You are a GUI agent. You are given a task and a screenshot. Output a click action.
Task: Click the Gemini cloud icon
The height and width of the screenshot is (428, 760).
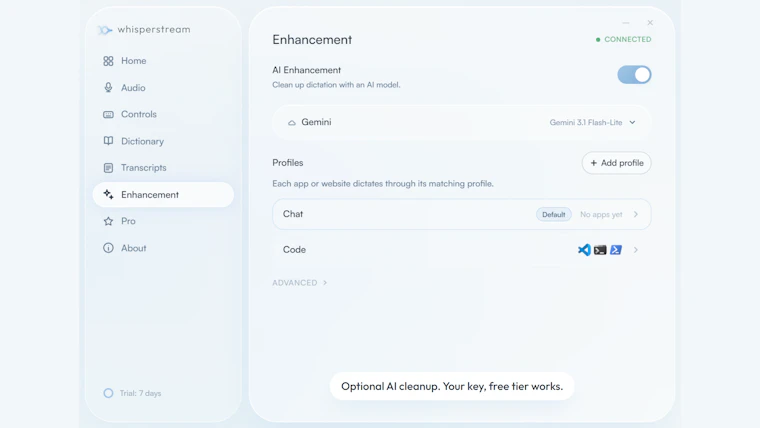[x=292, y=123]
